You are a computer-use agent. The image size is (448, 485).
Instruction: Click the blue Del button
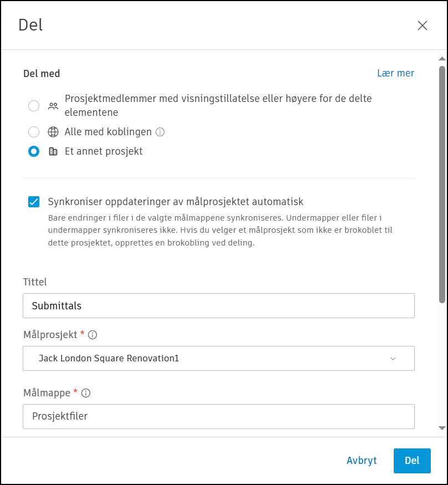tap(412, 461)
